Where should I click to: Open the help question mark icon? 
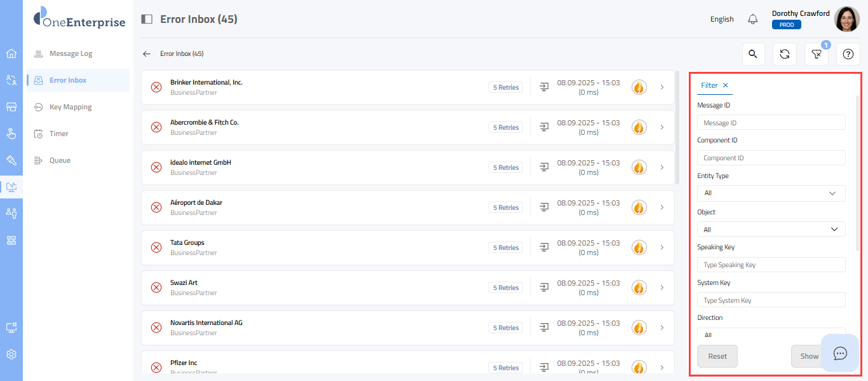click(x=848, y=54)
